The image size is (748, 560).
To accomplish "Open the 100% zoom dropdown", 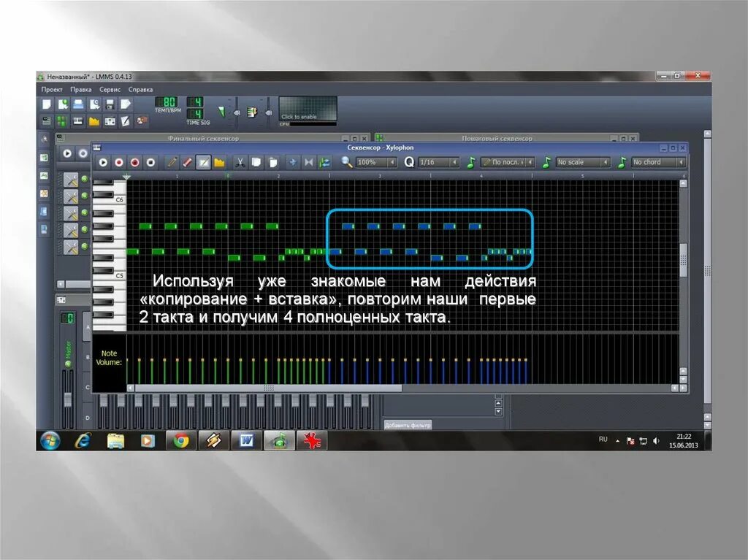I will point(376,162).
